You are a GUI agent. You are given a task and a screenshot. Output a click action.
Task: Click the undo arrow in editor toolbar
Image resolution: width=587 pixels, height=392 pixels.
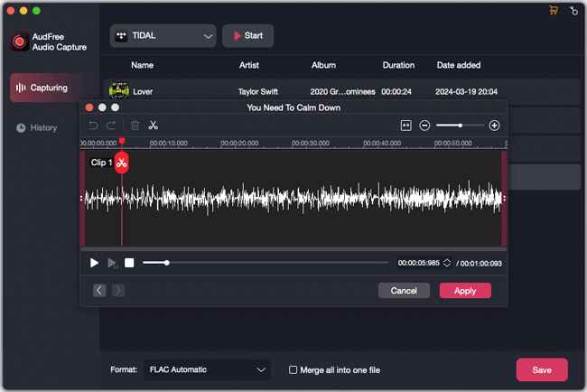pyautogui.click(x=92, y=126)
